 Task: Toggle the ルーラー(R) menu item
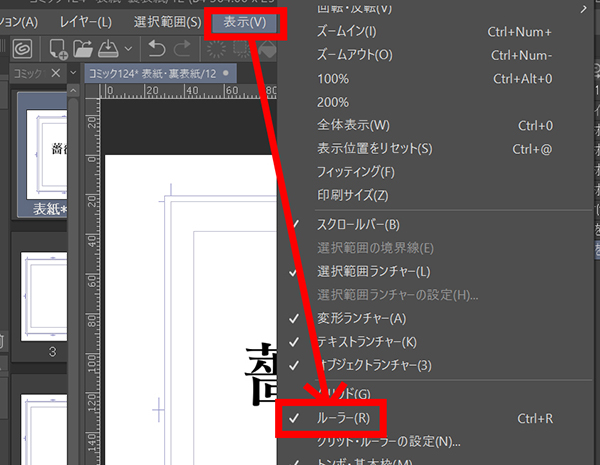(343, 418)
